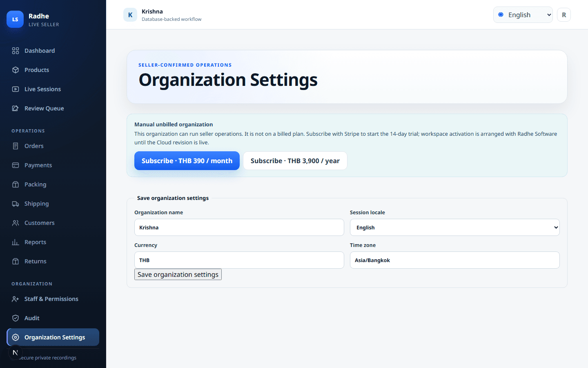Click the Reports label in sidebar
This screenshot has width=588, height=368.
pyautogui.click(x=35, y=242)
